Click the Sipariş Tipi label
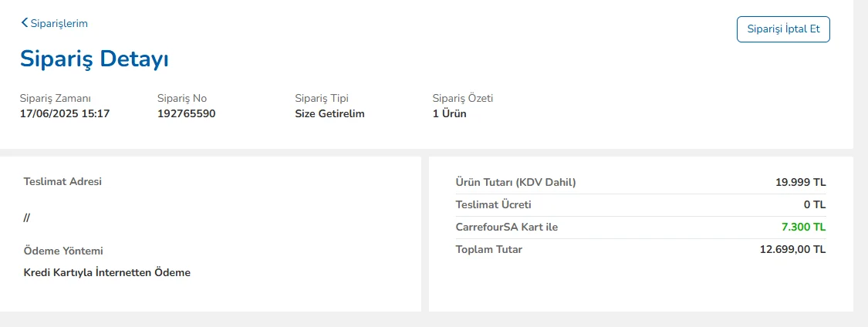Screen dimensions: 868x327 (x=322, y=98)
